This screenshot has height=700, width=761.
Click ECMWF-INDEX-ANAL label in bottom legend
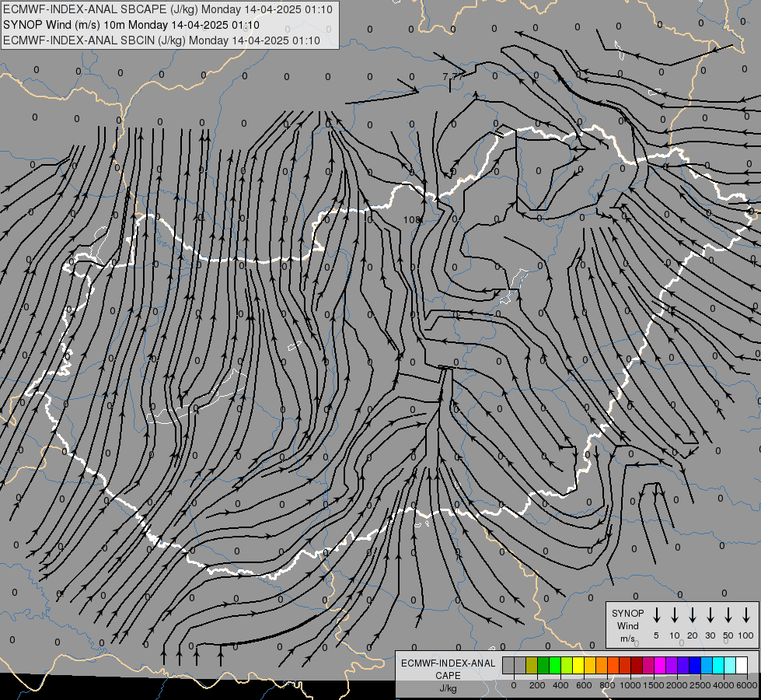(448, 663)
